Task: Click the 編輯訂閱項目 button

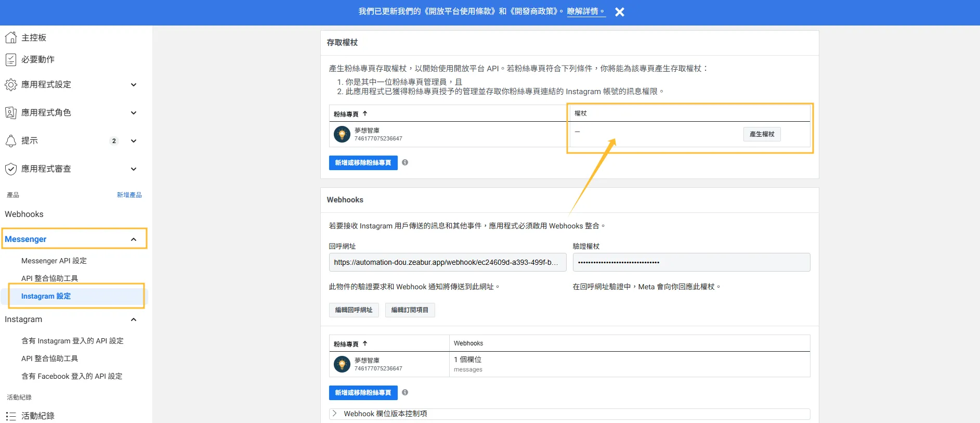Action: pos(410,310)
